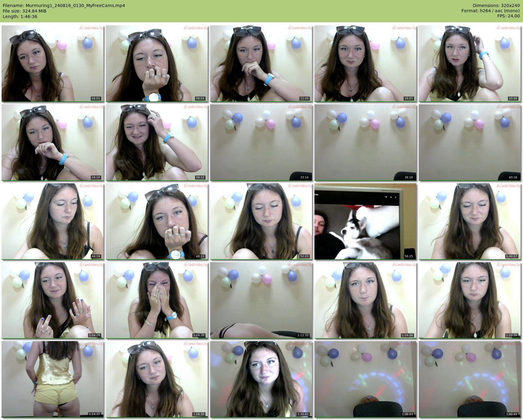Select the thumbnail at 1:24:37

(53, 379)
